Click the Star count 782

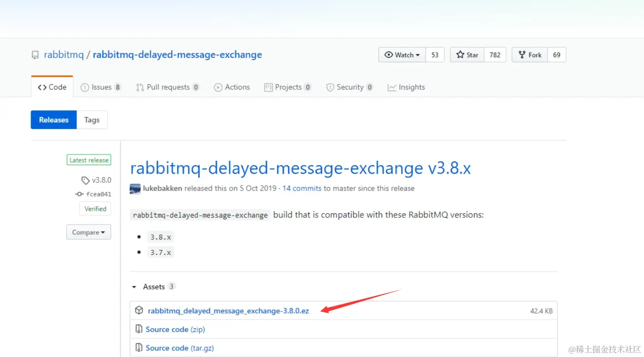(x=495, y=55)
